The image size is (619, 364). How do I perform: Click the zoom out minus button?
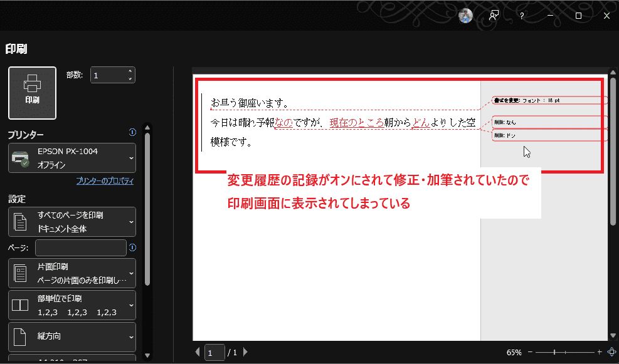(x=530, y=352)
